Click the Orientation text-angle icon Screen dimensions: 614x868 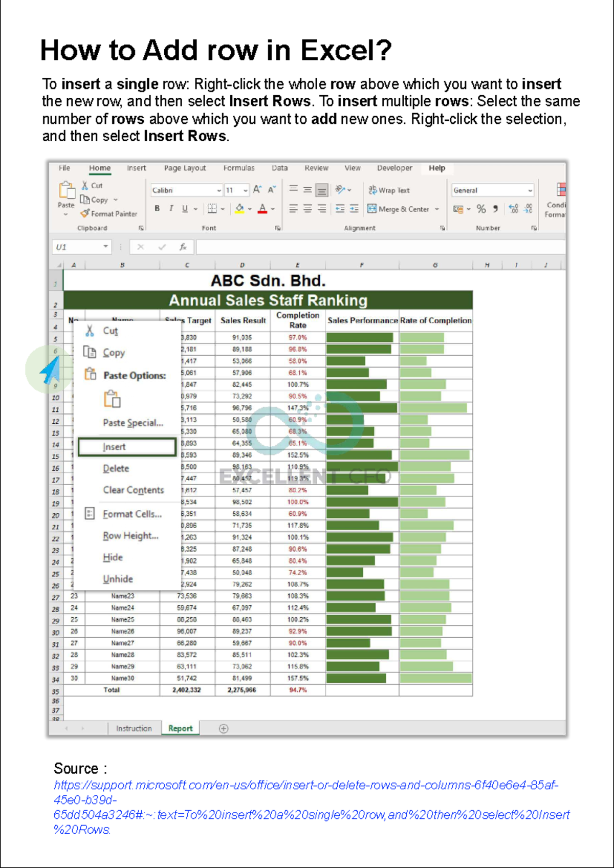pyautogui.click(x=340, y=189)
